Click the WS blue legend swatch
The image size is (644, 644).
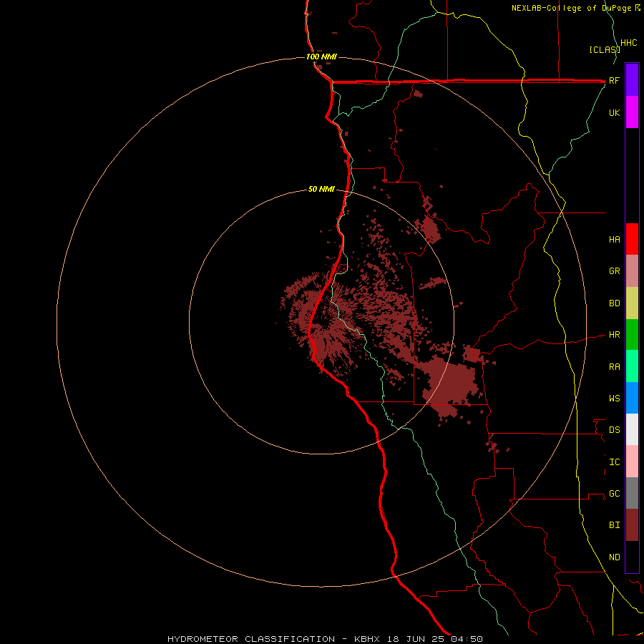[632, 398]
